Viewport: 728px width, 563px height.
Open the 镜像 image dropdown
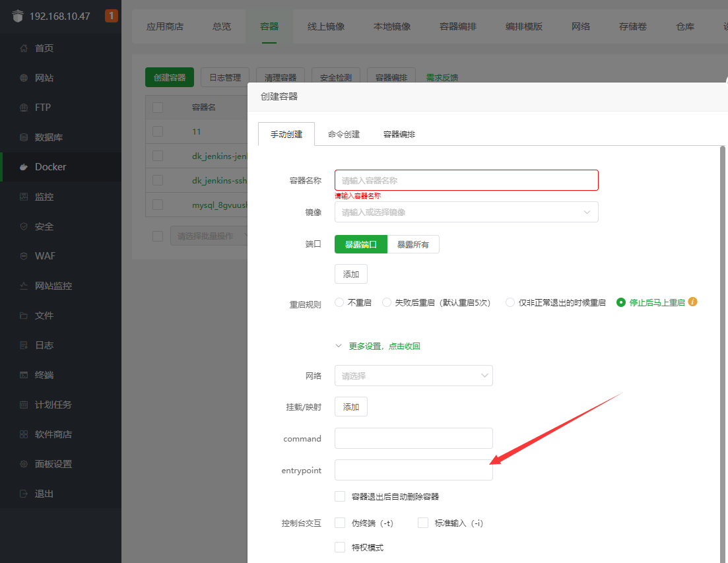pos(466,212)
